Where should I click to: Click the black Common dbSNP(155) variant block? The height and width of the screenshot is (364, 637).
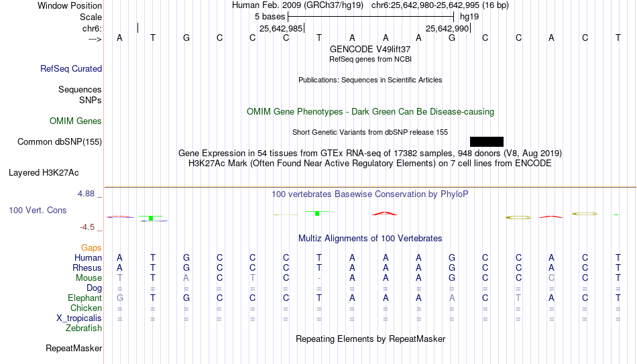coord(487,142)
